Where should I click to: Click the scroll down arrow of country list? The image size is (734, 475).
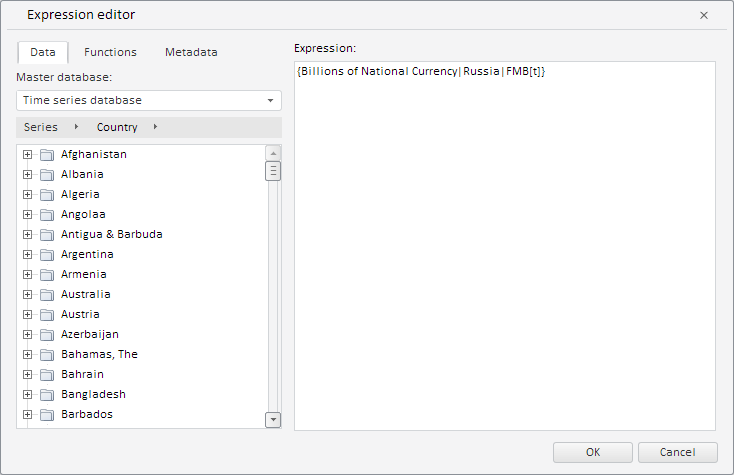point(273,420)
